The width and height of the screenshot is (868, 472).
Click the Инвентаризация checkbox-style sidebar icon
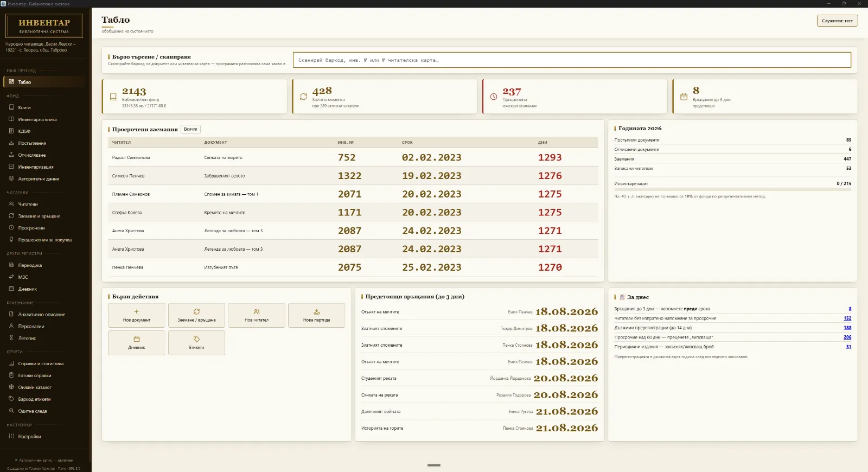11,167
